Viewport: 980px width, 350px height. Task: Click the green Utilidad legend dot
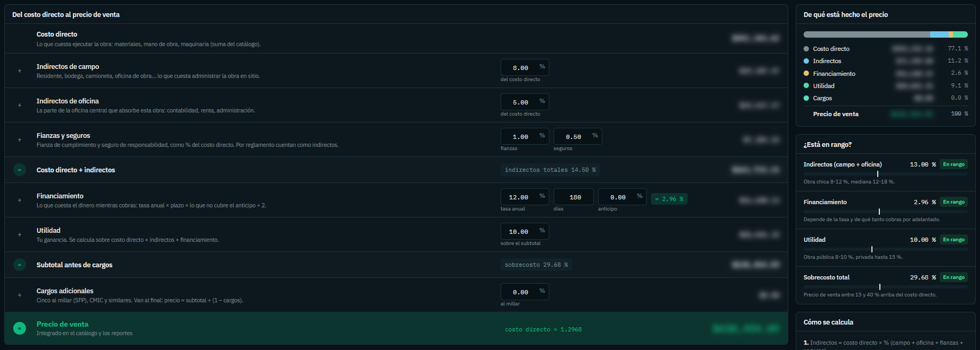(x=806, y=86)
